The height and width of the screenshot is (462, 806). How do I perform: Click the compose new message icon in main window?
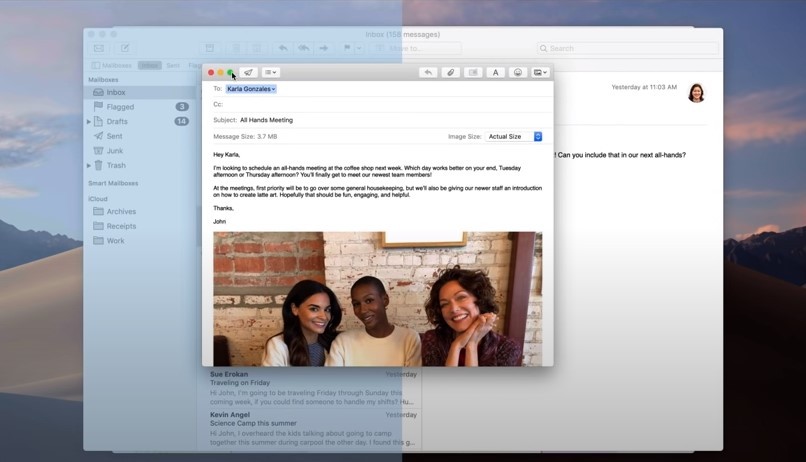(x=125, y=48)
